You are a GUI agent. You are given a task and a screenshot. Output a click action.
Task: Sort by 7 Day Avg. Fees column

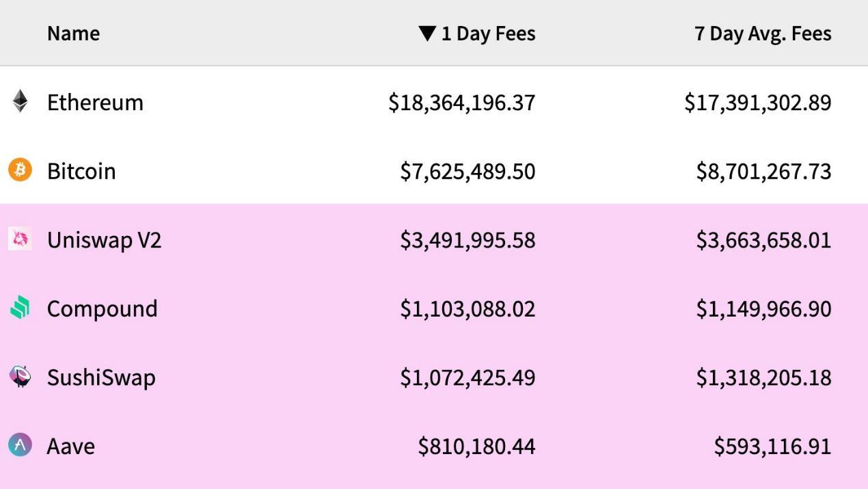(763, 32)
